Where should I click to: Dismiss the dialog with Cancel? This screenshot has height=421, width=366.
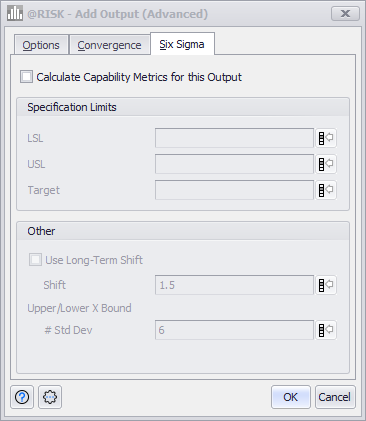[x=335, y=397]
